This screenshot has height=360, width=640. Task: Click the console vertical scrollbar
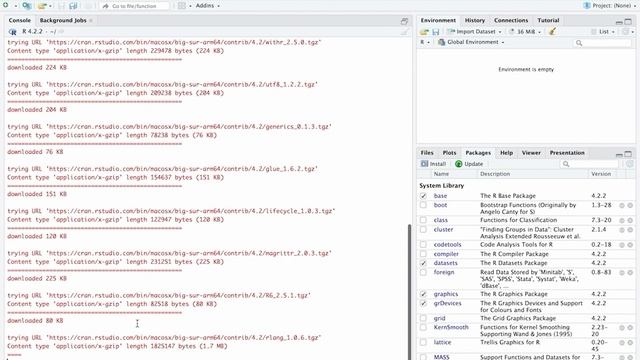[409, 291]
